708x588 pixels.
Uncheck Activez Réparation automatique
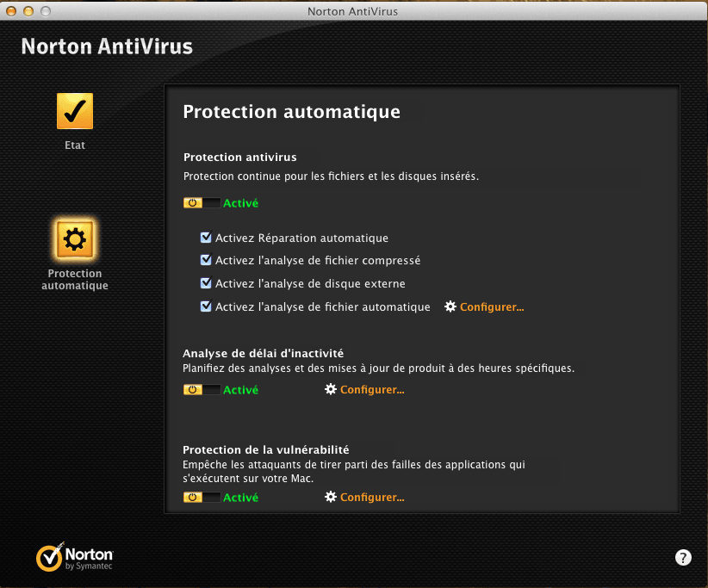pos(206,238)
